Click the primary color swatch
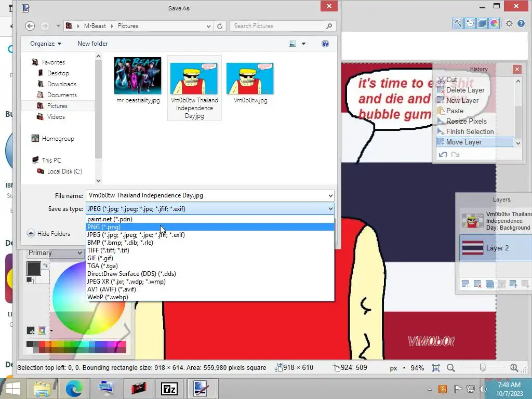The image size is (532, 399). tap(34, 269)
